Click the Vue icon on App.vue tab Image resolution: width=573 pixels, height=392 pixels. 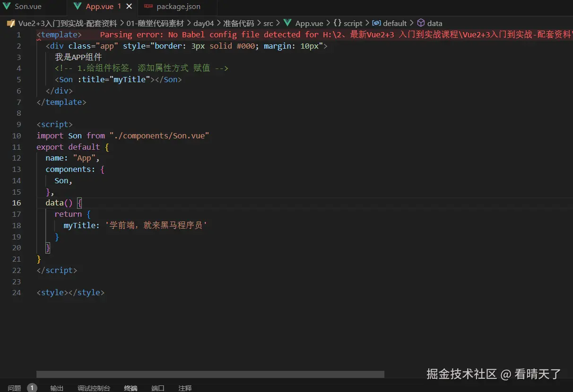tap(78, 7)
